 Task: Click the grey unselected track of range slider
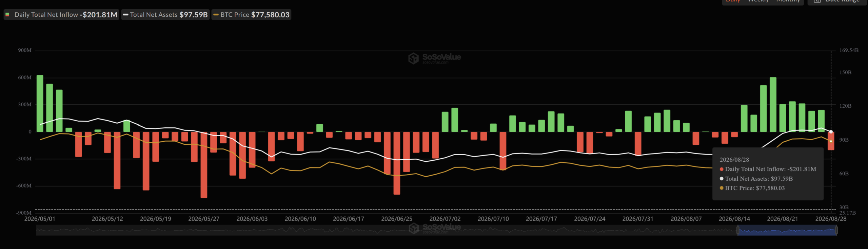(x=387, y=231)
